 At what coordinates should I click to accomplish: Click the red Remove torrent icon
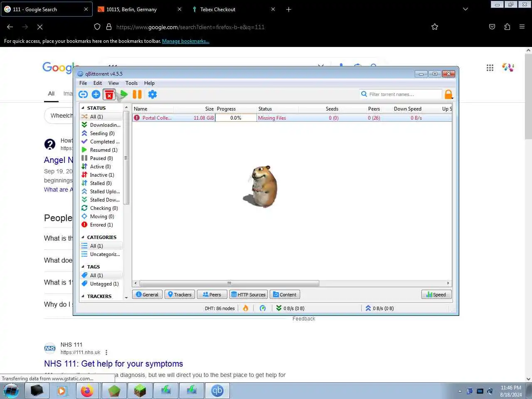coord(109,95)
